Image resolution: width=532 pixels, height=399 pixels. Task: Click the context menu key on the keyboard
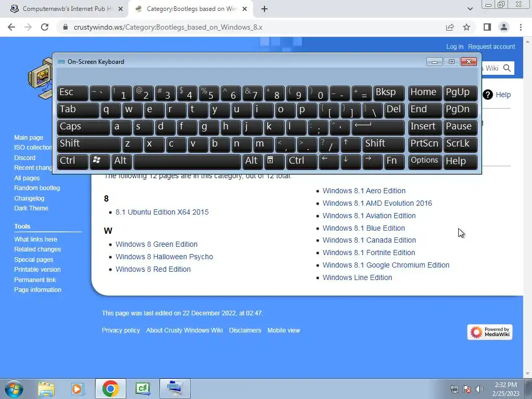coord(274,161)
